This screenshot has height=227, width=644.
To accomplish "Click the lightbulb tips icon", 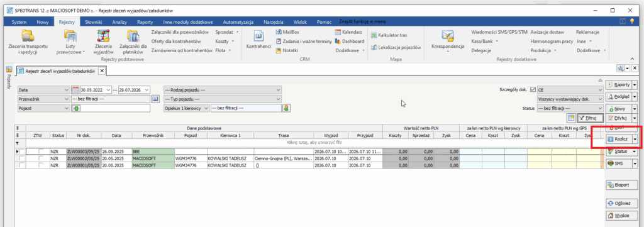I will pyautogui.click(x=631, y=21).
